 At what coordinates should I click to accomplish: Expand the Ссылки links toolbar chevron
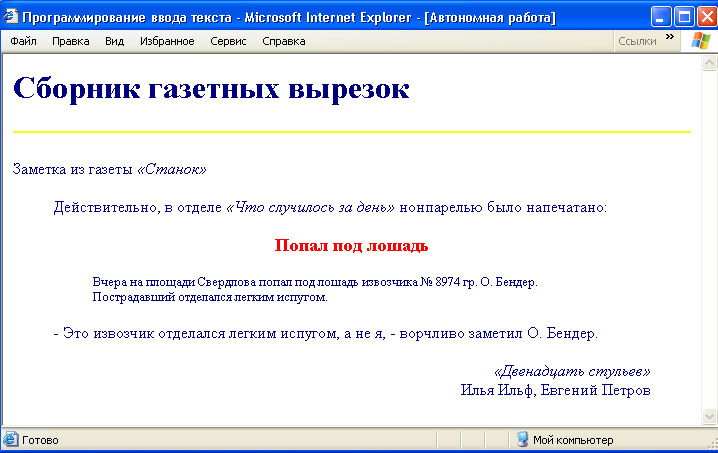669,37
